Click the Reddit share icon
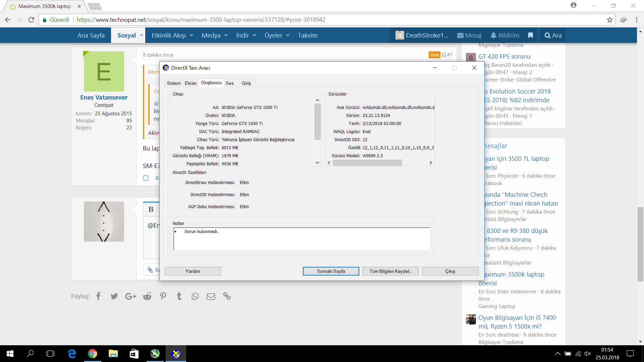644x362 pixels. [147, 296]
